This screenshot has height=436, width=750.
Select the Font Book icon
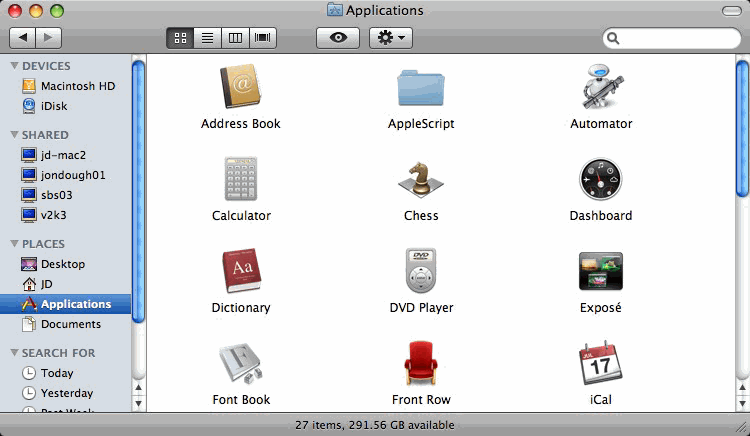tap(241, 363)
